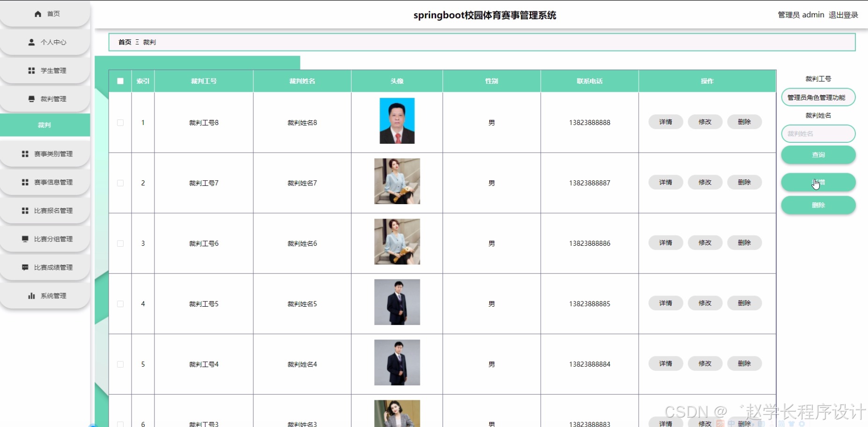The height and width of the screenshot is (427, 868).
Task: Expand 赛事类别管理 sidebar menu
Action: coord(45,154)
